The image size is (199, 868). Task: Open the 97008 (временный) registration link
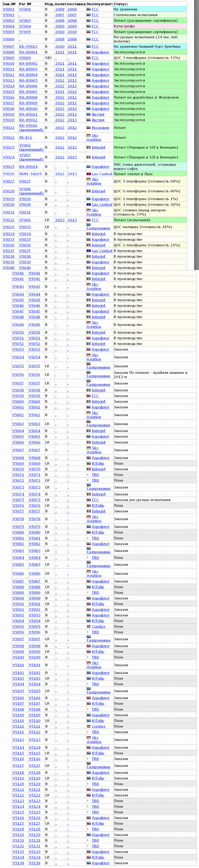coord(31,191)
